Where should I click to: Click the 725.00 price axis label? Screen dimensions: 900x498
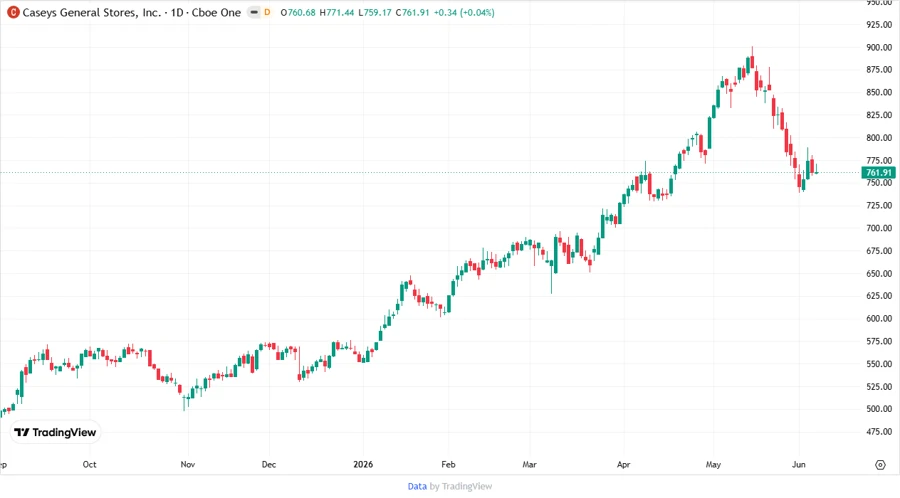click(x=879, y=205)
